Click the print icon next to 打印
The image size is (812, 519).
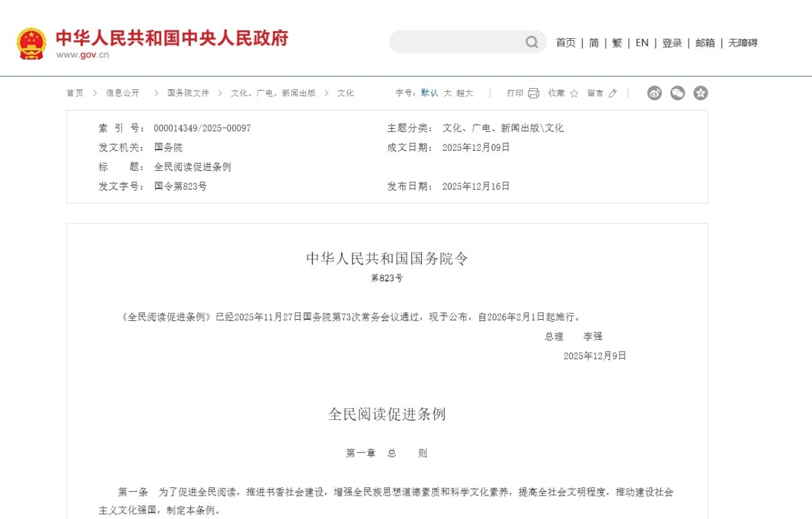point(532,93)
